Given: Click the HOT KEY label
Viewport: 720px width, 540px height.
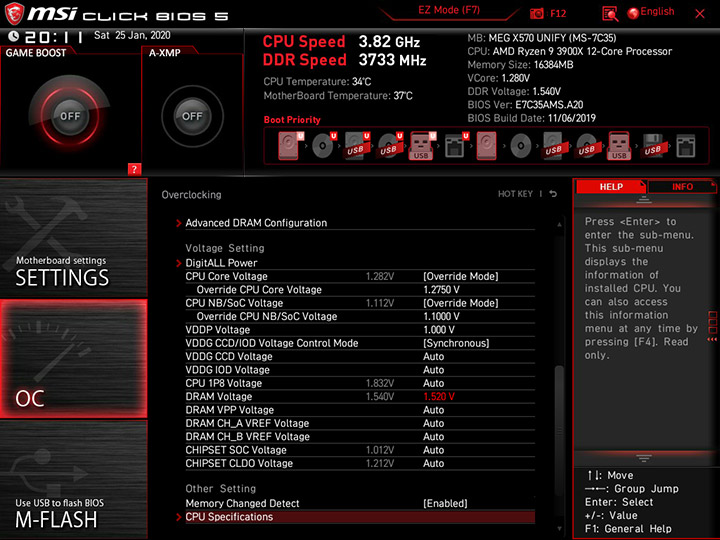Looking at the screenshot, I should point(515,194).
